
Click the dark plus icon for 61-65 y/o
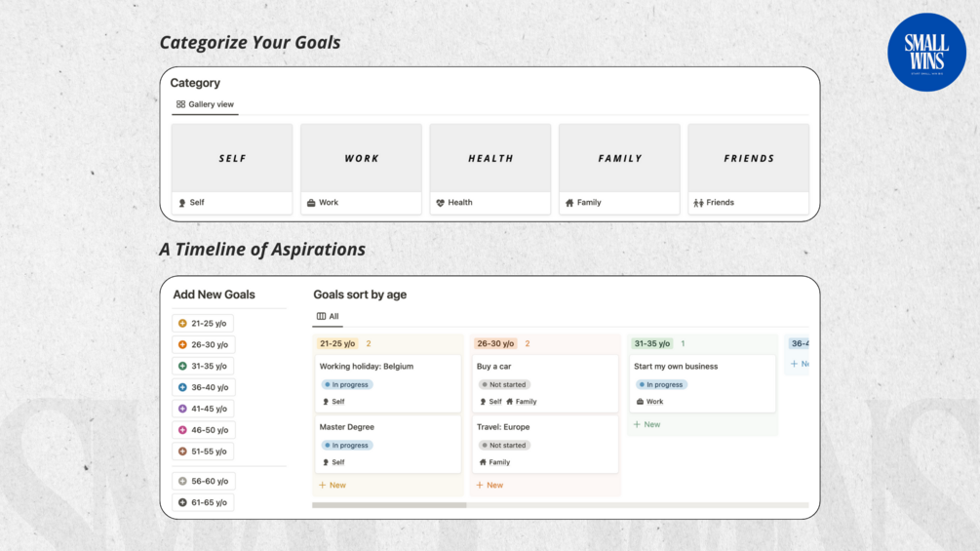pyautogui.click(x=182, y=503)
